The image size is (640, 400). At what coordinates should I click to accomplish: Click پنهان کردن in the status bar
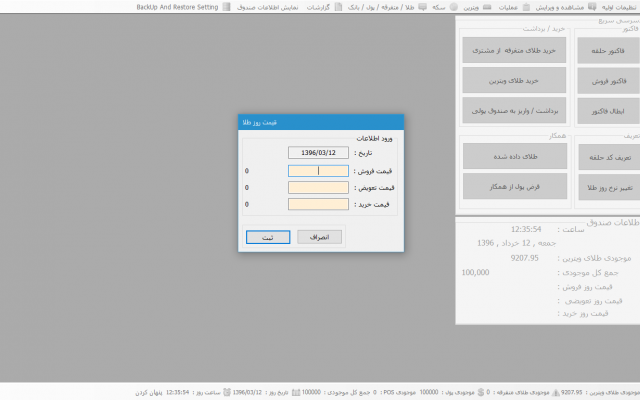click(149, 392)
